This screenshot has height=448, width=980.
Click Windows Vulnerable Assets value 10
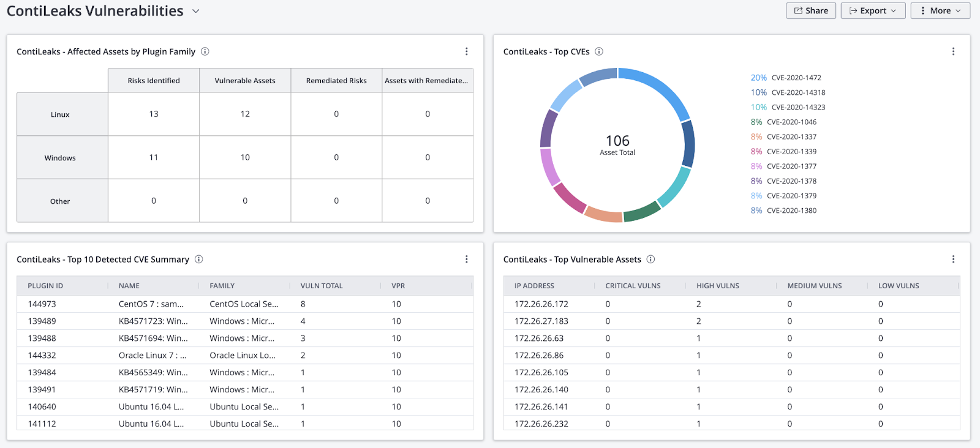click(x=245, y=157)
